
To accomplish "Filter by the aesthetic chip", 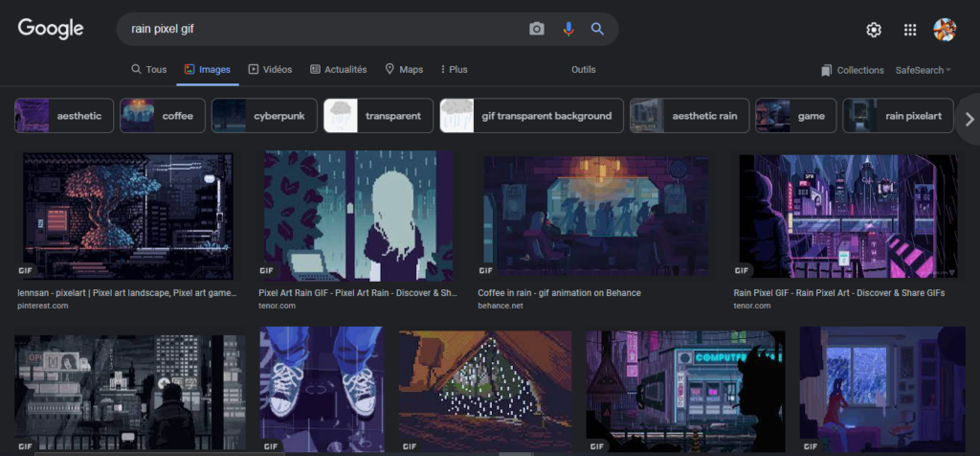I will [64, 116].
